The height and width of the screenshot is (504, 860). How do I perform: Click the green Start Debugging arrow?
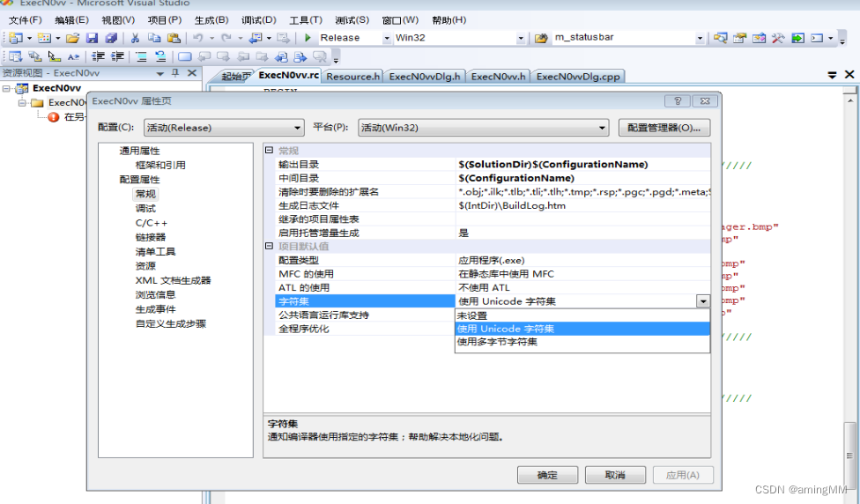tap(308, 37)
